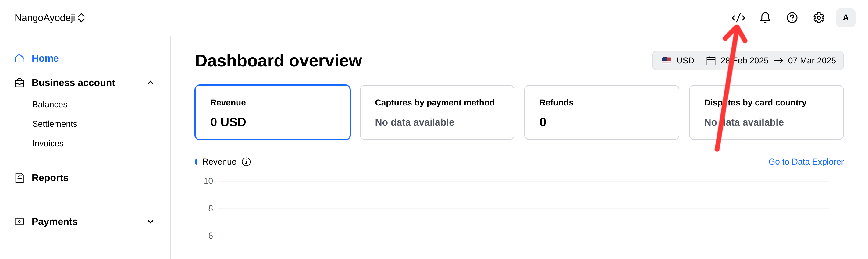Open Settlements in the sidebar
This screenshot has height=259, width=868.
click(55, 124)
